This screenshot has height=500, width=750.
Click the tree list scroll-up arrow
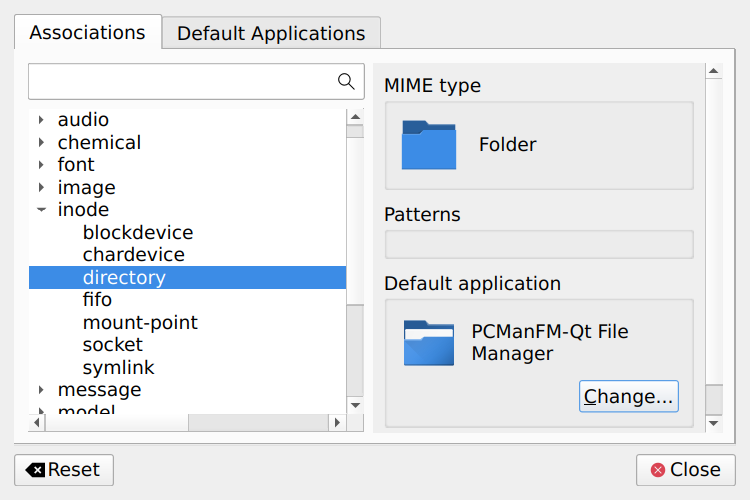coord(355,117)
